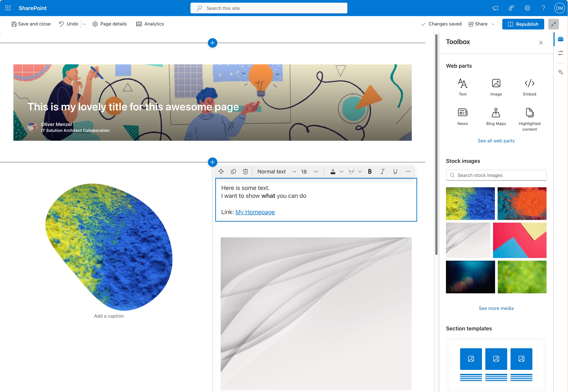568x392 pixels.
Task: Delete the text web part
Action: tap(245, 171)
